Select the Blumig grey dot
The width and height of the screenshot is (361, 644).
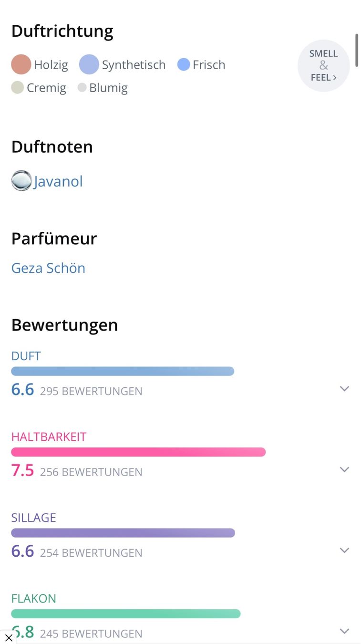(82, 88)
